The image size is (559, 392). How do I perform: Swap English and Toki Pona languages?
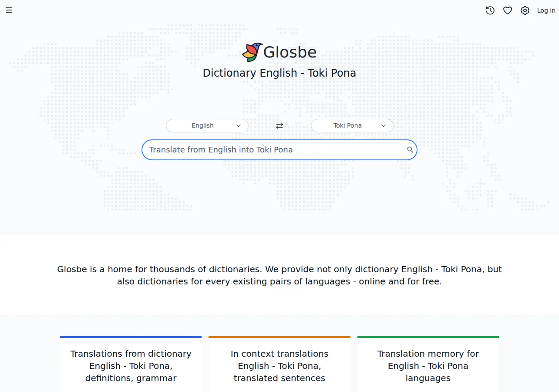coord(279,126)
